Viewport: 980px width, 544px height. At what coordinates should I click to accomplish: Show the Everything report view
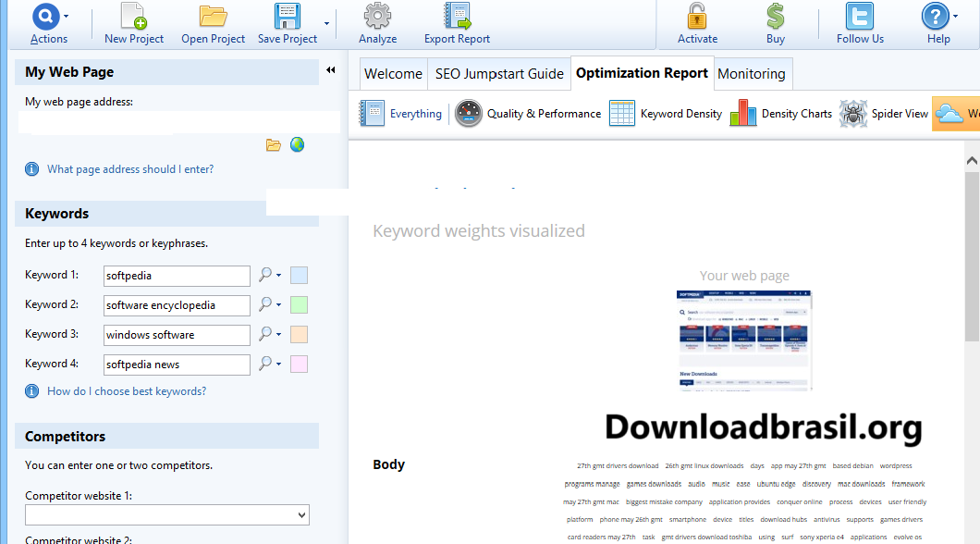pyautogui.click(x=401, y=114)
